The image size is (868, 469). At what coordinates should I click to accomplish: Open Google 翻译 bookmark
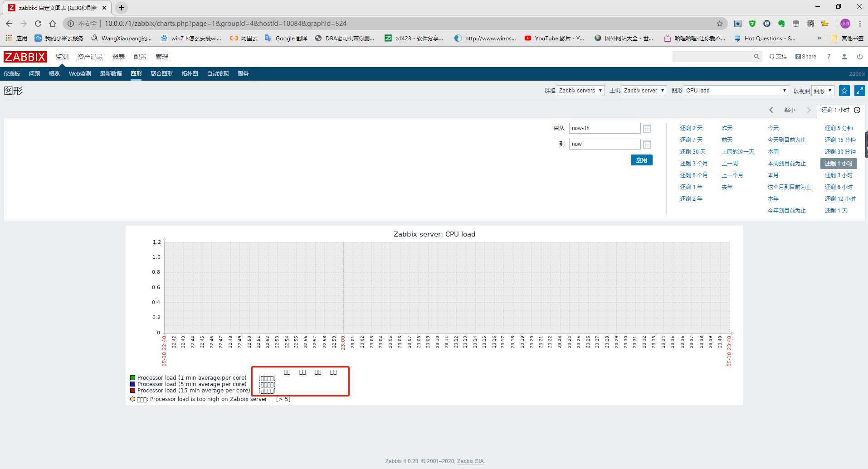[286, 38]
